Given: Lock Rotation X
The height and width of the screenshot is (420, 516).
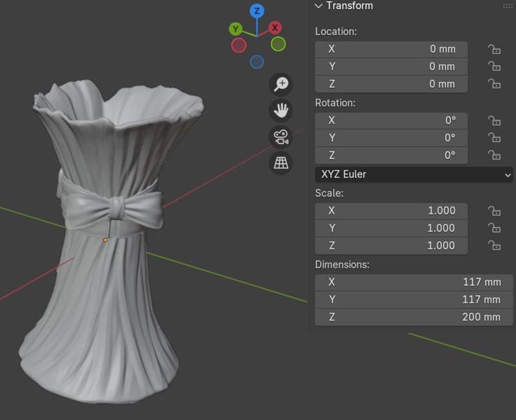Looking at the screenshot, I should pyautogui.click(x=495, y=121).
